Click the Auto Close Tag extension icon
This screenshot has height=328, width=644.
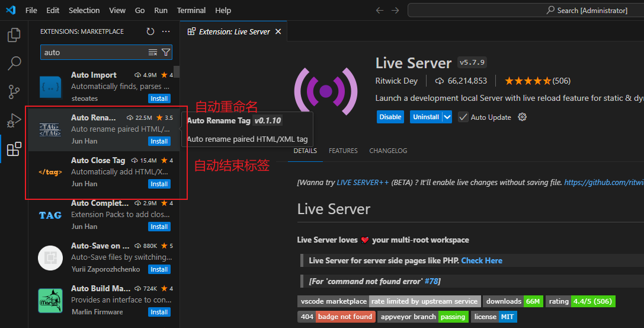(50, 172)
